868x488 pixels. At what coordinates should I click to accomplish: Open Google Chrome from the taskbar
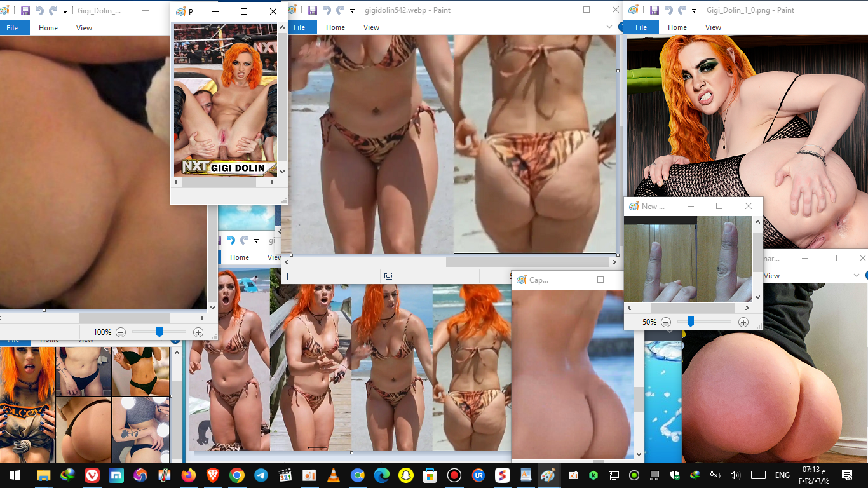click(x=238, y=475)
